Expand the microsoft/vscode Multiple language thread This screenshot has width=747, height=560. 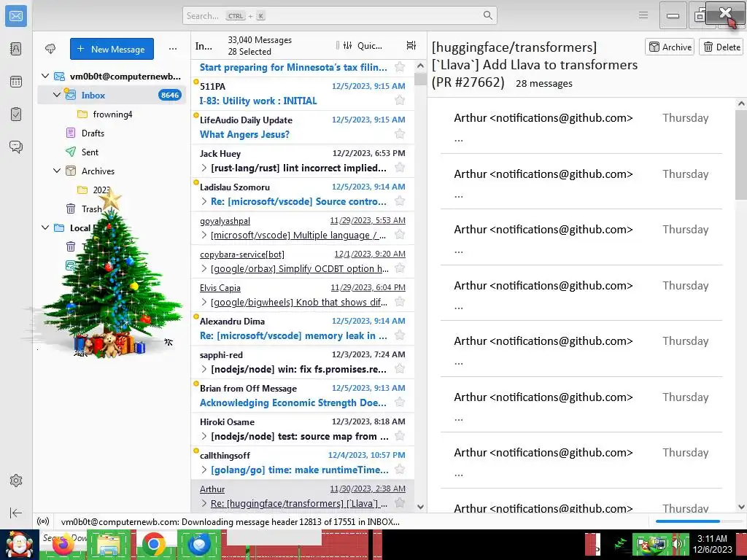coord(204,235)
